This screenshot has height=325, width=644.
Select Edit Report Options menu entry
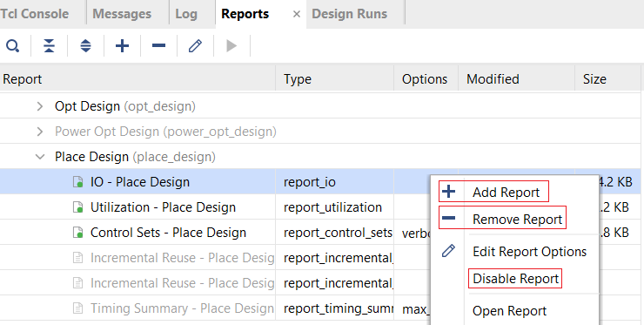[x=529, y=251]
